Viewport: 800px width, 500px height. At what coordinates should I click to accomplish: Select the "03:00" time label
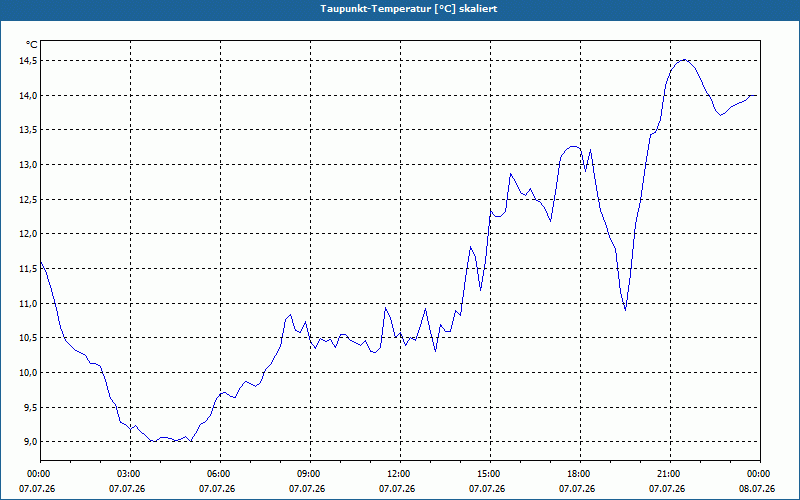tap(127, 474)
